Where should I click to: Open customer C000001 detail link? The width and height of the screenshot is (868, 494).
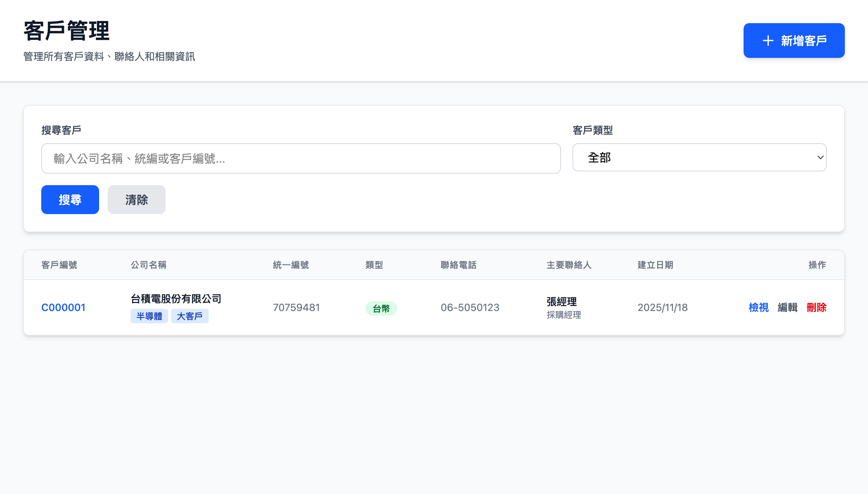[x=64, y=307]
